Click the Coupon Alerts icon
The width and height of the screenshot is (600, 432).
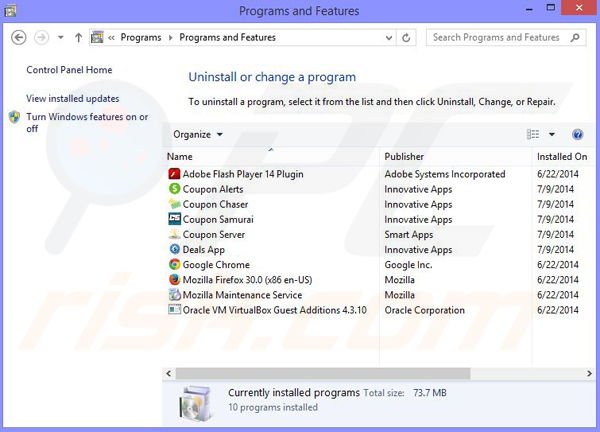tap(174, 189)
